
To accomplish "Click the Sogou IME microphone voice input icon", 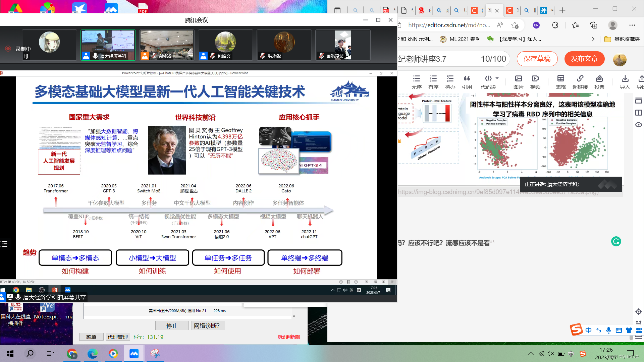I will point(609,330).
